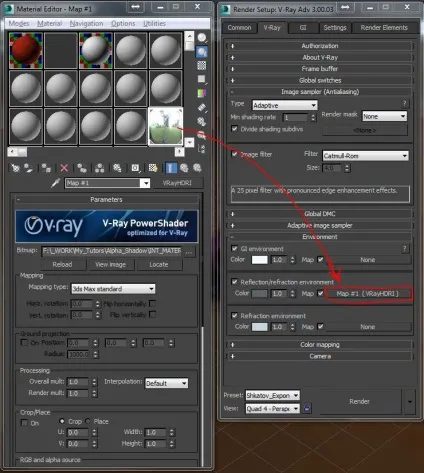Click the Put to Library icon
This screenshot has width=424, height=473.
click(117, 168)
